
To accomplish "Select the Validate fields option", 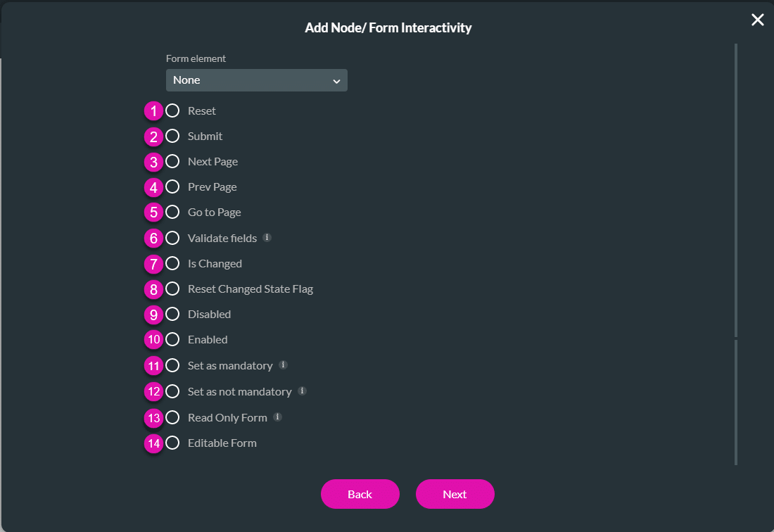I will point(171,238).
